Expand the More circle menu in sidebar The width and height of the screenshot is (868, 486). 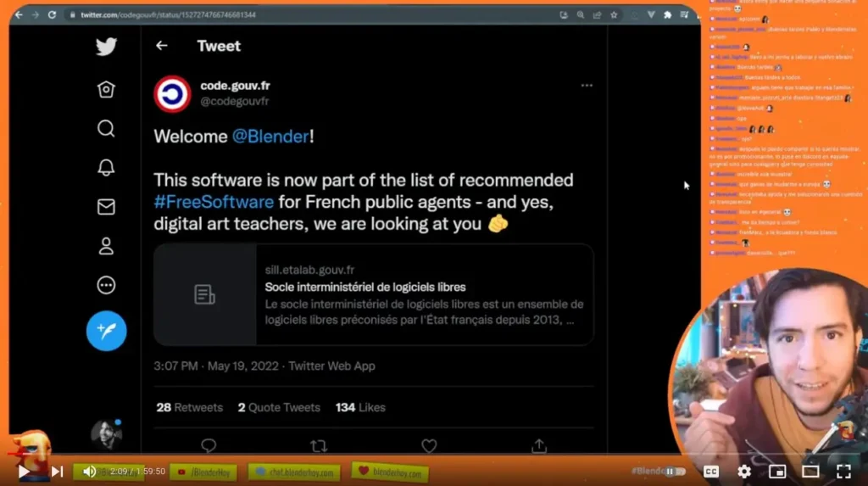point(106,285)
